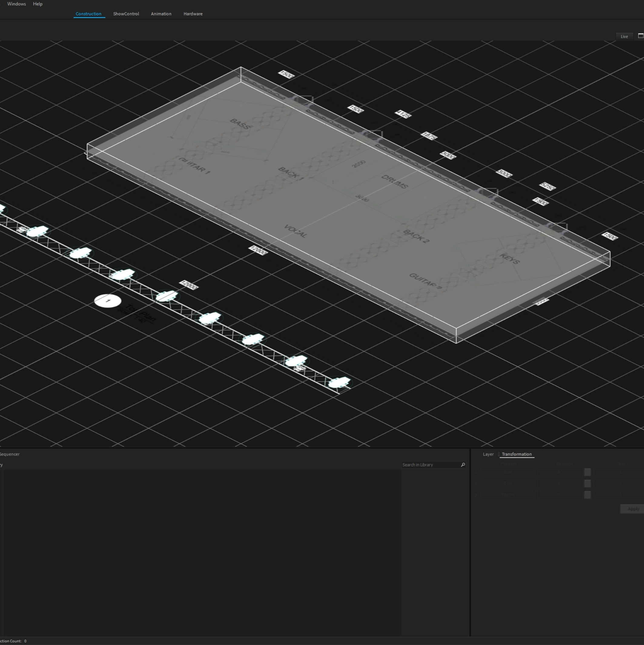Click the dotted grip handle beside Transformation tab
644x645 pixels.
[499, 454]
